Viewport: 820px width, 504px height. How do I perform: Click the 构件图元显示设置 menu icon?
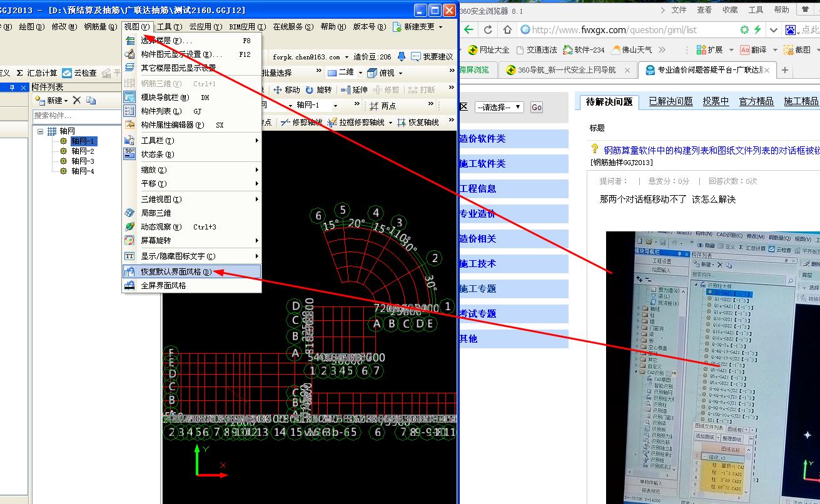point(129,54)
